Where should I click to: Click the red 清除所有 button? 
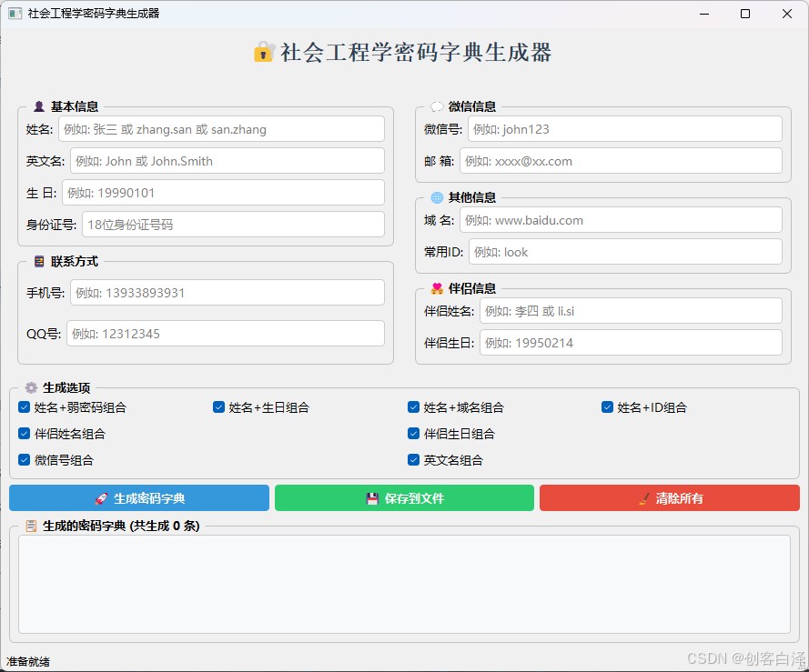670,497
